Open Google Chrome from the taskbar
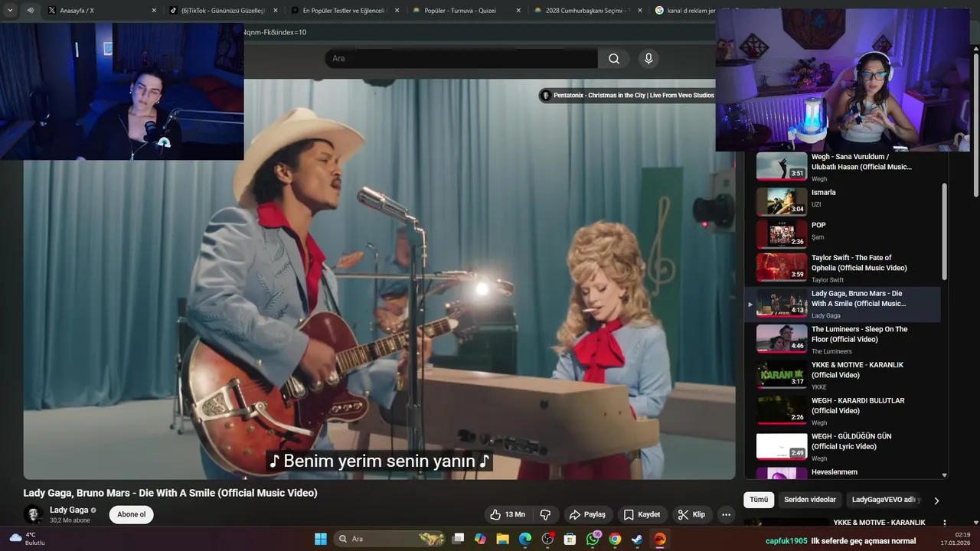The width and height of the screenshot is (980, 551). click(615, 539)
